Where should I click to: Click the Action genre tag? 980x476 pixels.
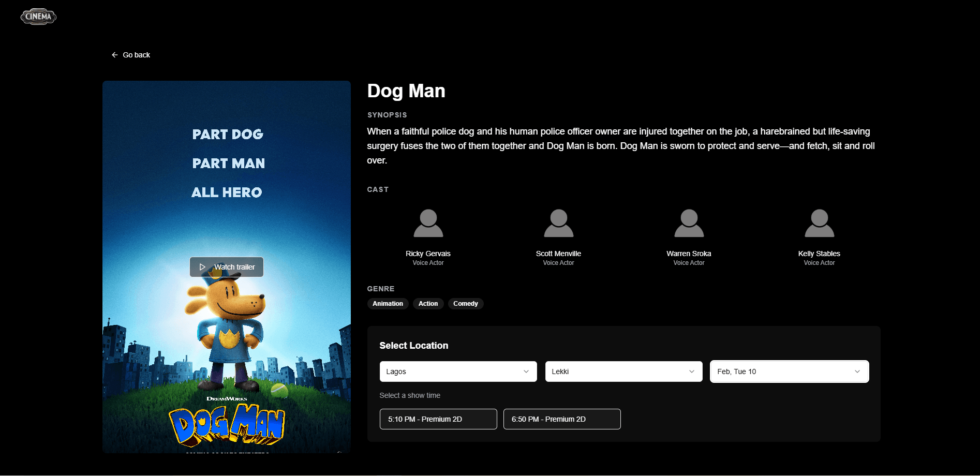pos(428,304)
